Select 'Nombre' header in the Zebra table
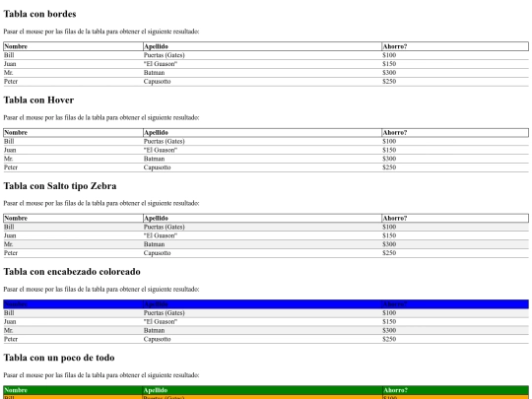Screen dimensions: 532x399 pos(16,218)
